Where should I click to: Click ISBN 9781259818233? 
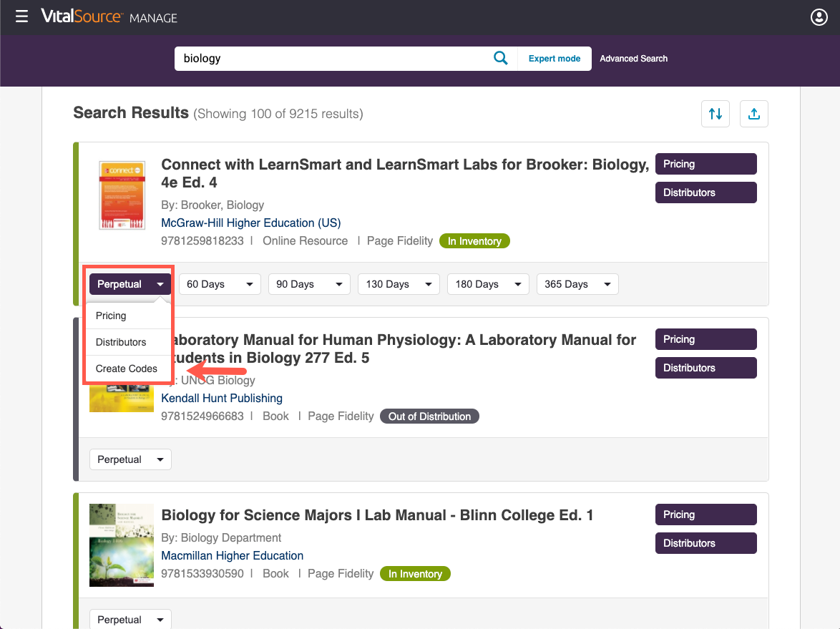pos(202,241)
